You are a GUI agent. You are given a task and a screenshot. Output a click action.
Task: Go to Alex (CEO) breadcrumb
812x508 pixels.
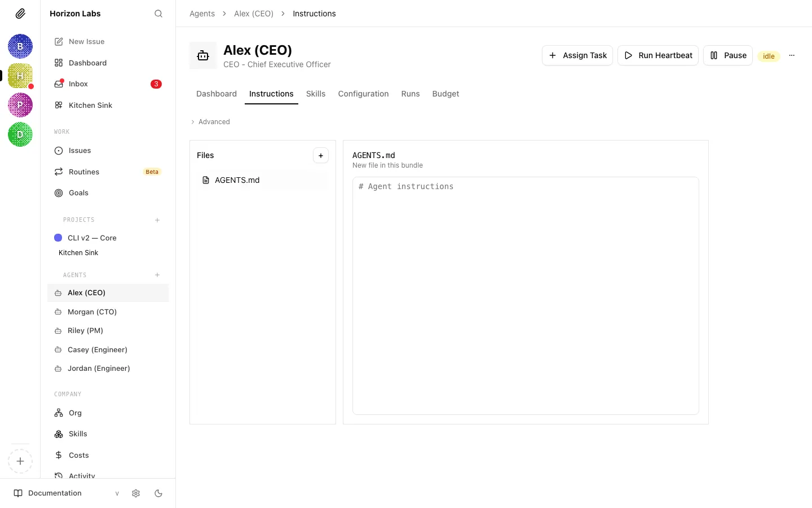[x=254, y=14]
